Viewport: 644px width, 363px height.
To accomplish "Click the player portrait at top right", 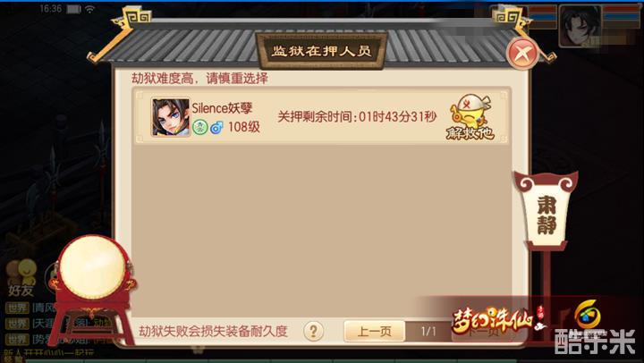I will pyautogui.click(x=580, y=26).
